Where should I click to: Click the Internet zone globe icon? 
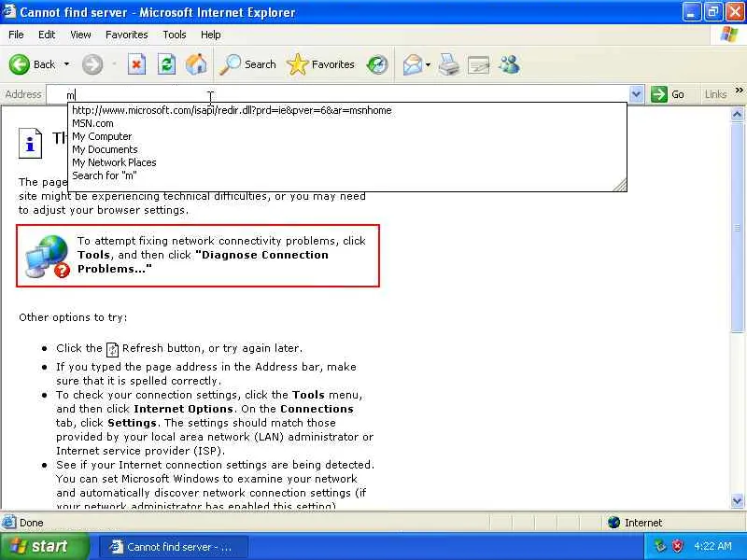[x=613, y=523]
